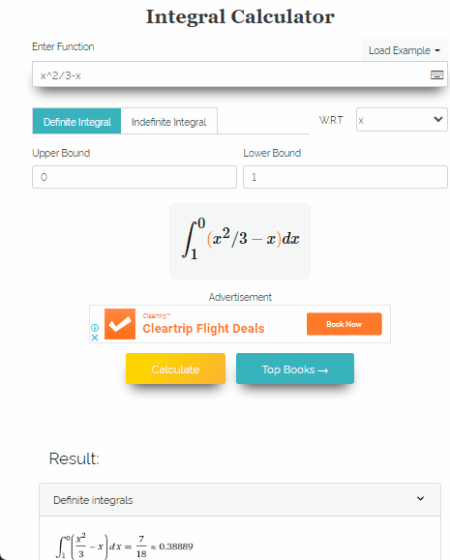Open the on-screen keyboard icon in function field

[437, 75]
